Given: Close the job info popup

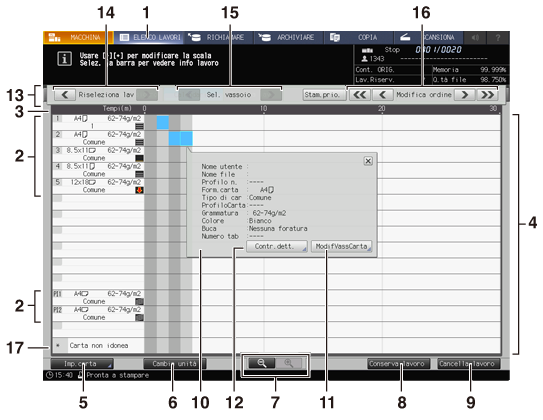Looking at the screenshot, I should pos(368,161).
